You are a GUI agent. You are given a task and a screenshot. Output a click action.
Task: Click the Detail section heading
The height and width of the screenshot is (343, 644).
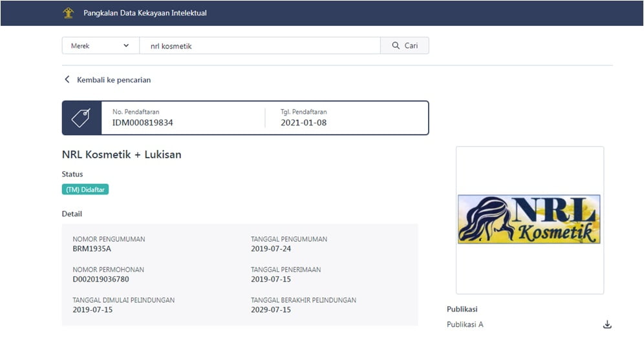coord(72,214)
